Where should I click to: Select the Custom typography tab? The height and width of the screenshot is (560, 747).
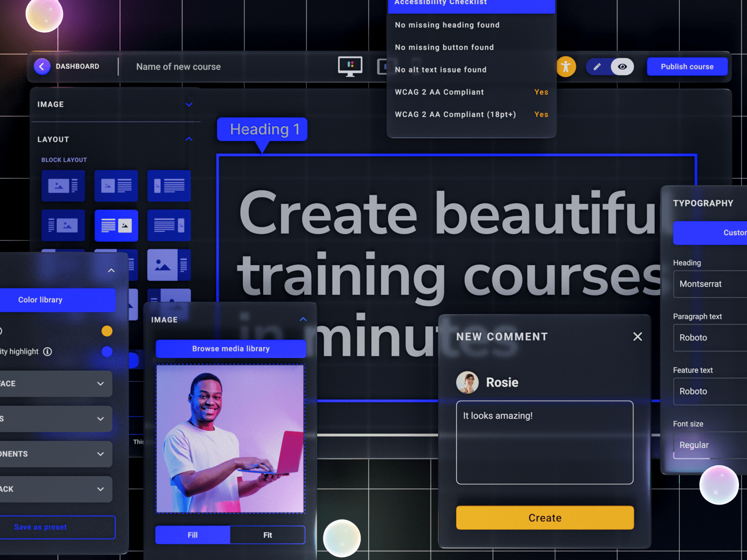coord(710,233)
